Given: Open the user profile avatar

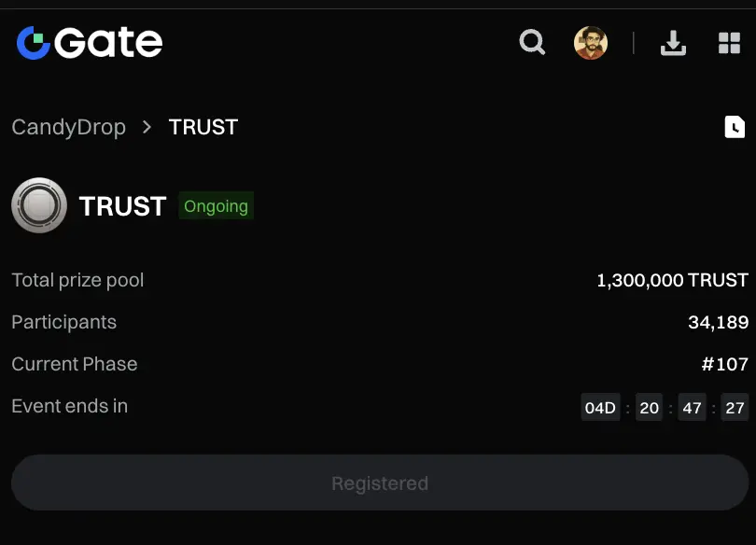Looking at the screenshot, I should pyautogui.click(x=591, y=43).
